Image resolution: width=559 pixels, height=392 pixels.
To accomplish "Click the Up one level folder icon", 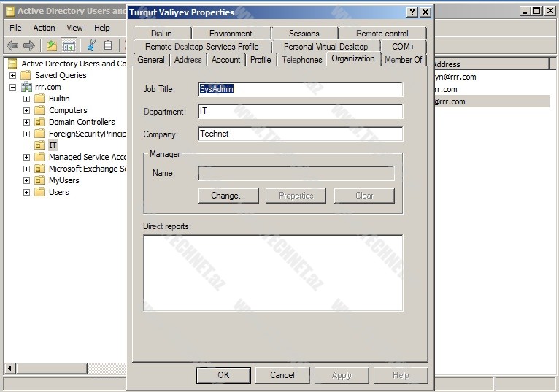I will [x=52, y=45].
